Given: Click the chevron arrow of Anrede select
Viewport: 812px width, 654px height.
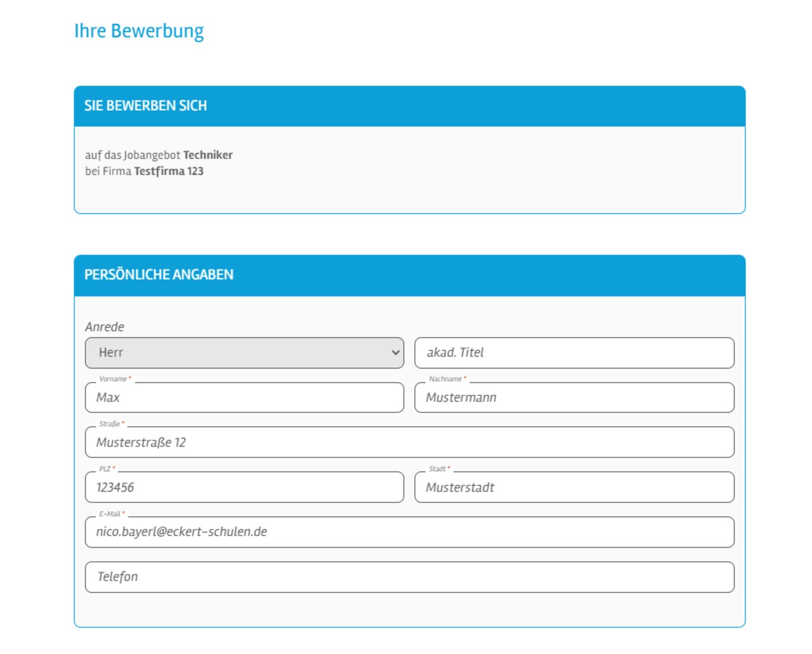Looking at the screenshot, I should [395, 353].
